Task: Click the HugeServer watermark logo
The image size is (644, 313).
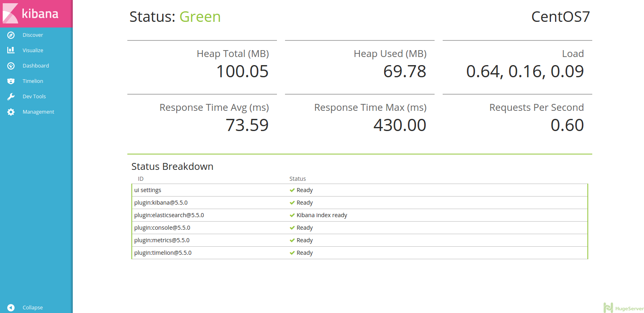Action: pyautogui.click(x=623, y=308)
